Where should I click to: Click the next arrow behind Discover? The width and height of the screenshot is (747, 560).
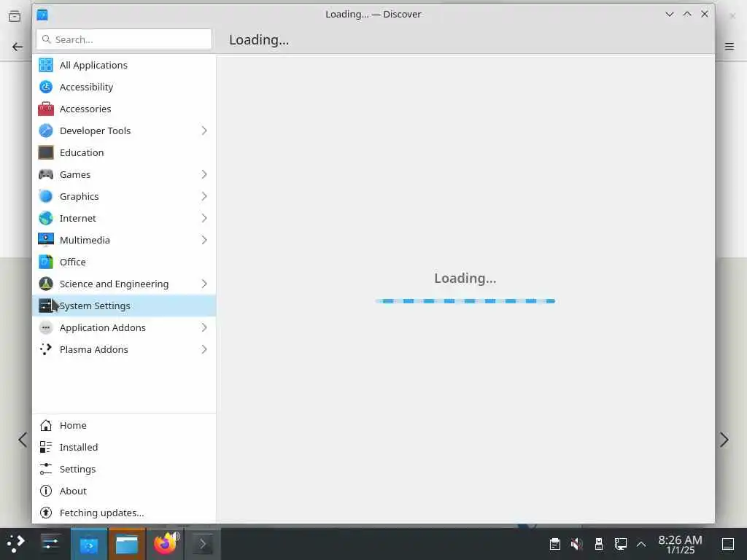click(x=724, y=440)
